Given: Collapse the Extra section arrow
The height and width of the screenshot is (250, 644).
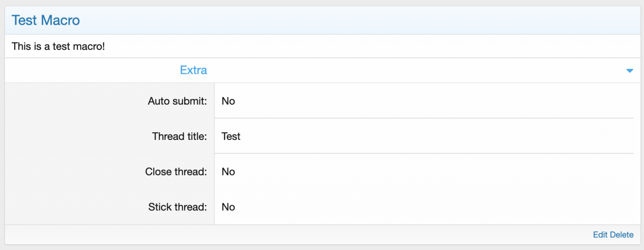Looking at the screenshot, I should [x=629, y=71].
